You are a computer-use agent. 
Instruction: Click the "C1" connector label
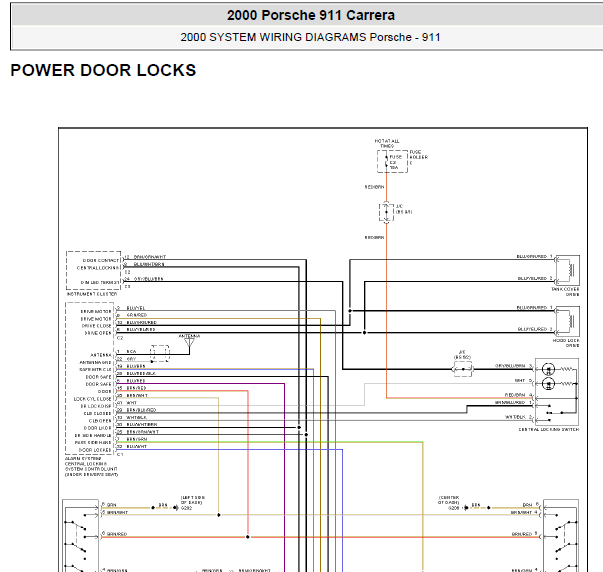coord(120,454)
